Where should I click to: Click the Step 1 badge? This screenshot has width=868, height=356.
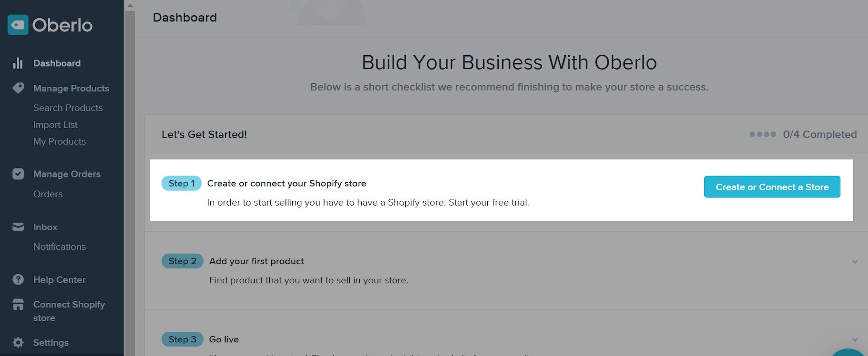click(181, 183)
